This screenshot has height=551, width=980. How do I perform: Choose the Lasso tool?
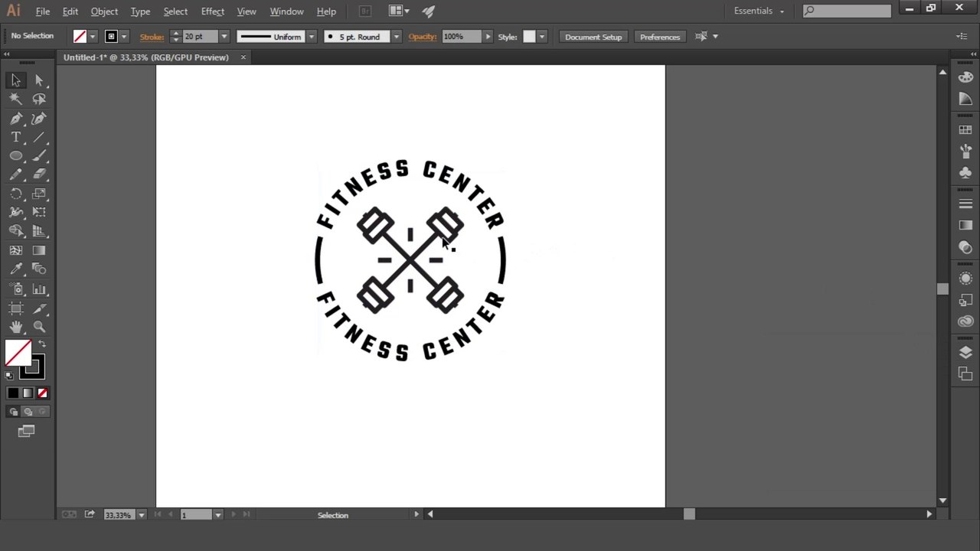(x=39, y=99)
